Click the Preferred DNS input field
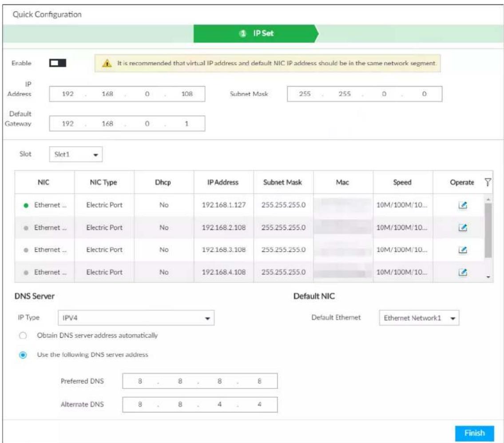 [200, 381]
